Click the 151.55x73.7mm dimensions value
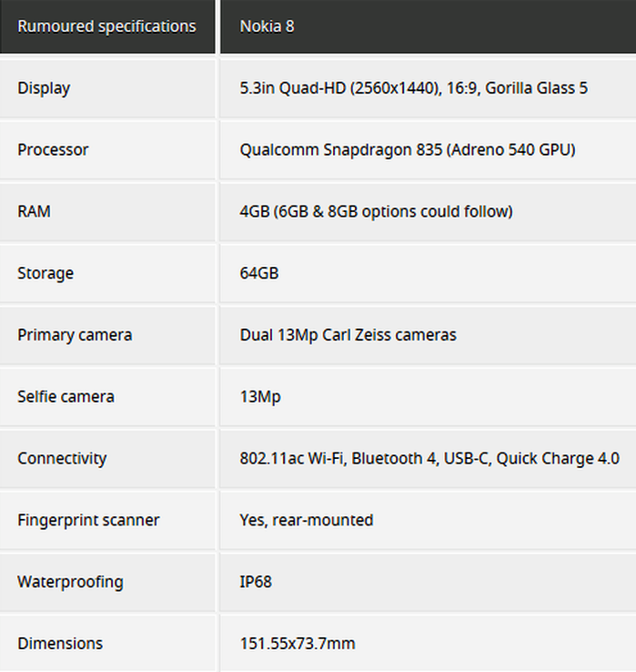636x672 pixels. pyautogui.click(x=297, y=644)
